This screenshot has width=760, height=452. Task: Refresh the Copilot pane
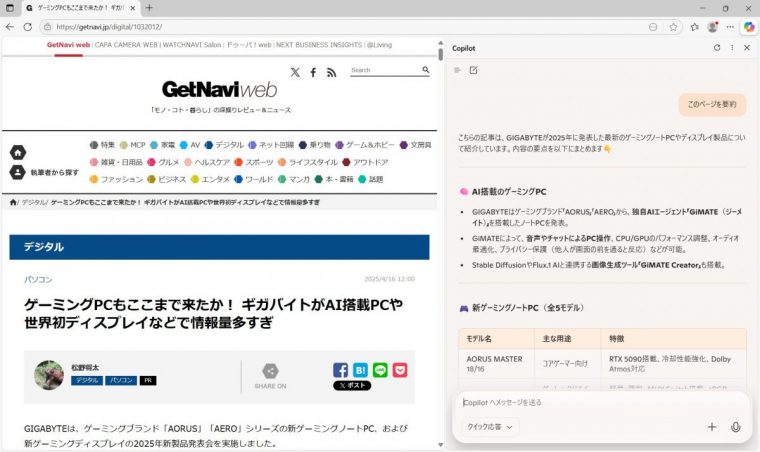point(717,47)
